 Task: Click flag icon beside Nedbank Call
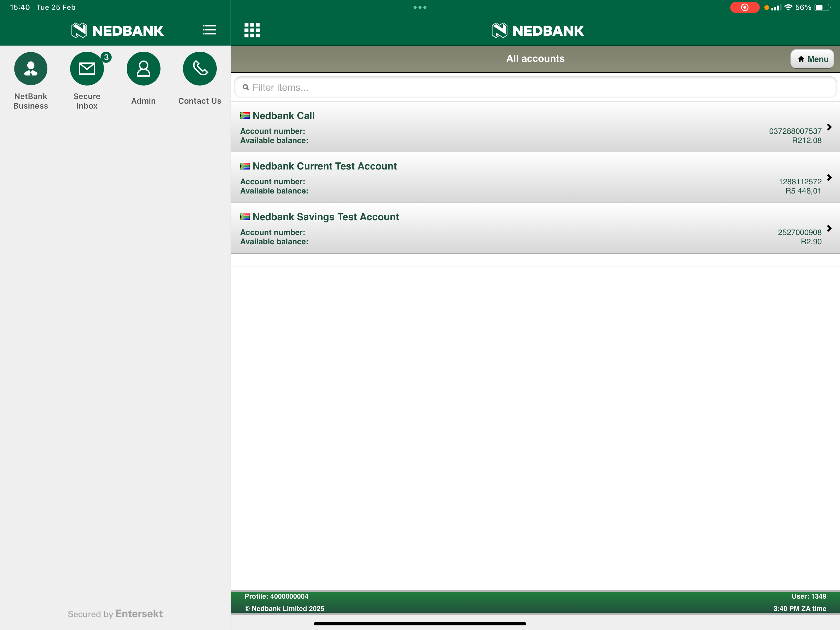pyautogui.click(x=245, y=116)
